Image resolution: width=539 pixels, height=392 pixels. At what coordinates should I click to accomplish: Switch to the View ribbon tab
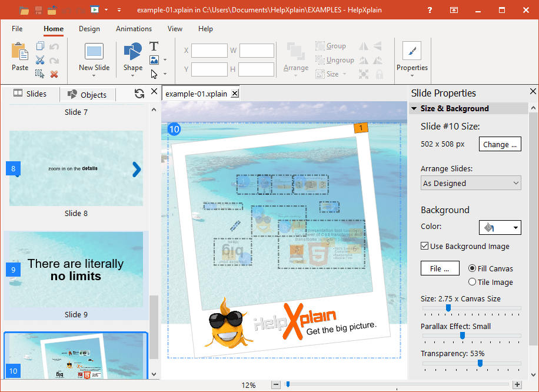click(175, 29)
